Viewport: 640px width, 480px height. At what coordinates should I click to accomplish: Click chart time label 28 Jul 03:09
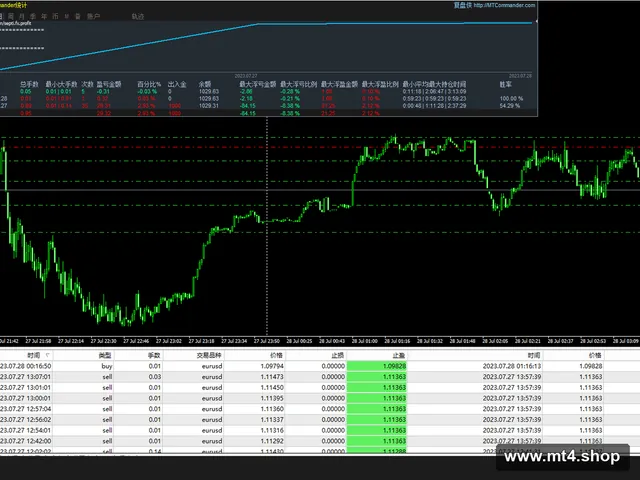626,341
